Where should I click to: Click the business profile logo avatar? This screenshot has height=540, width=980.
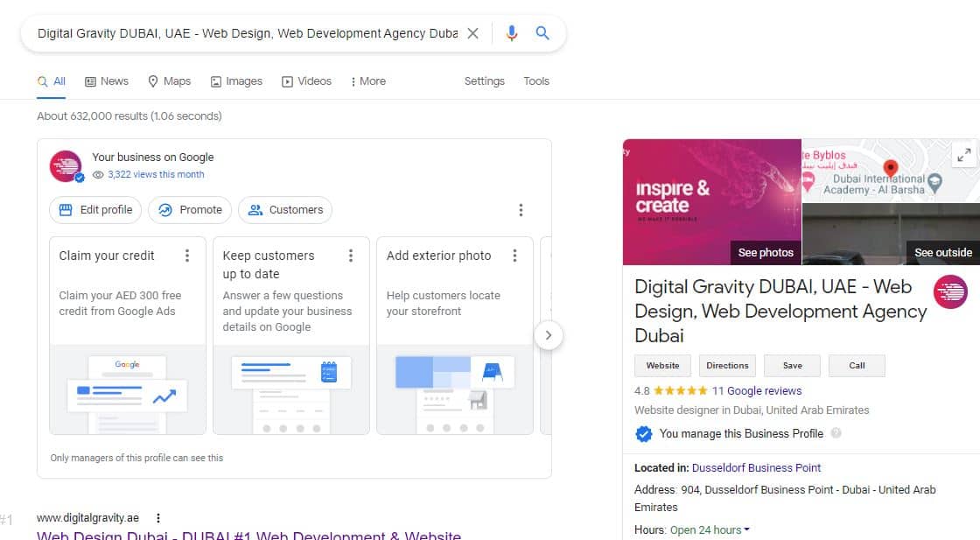(x=66, y=166)
